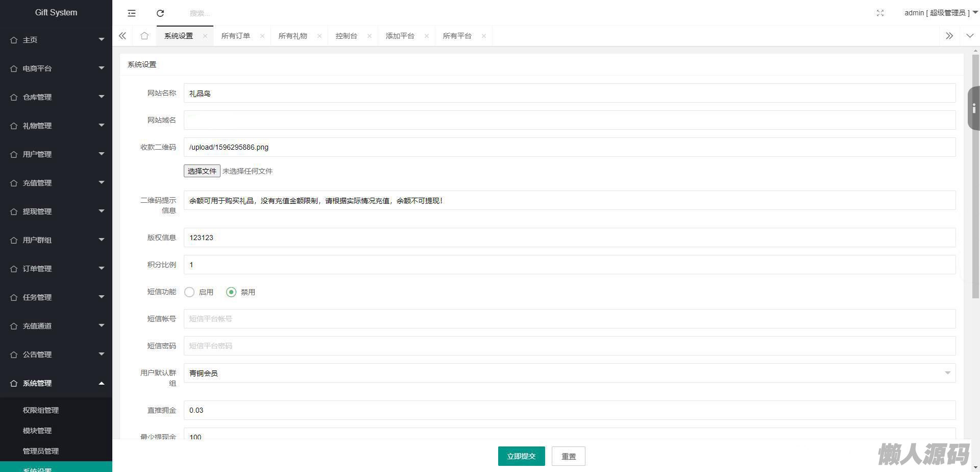Viewport: 980px width, 472px height.
Task: Expand the 礼物管理 menu arrow
Action: [102, 125]
